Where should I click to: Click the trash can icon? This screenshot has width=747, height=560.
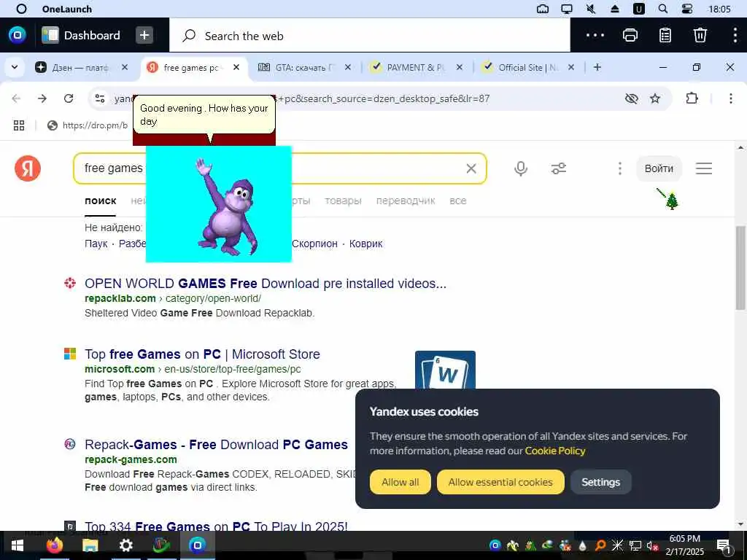point(700,35)
